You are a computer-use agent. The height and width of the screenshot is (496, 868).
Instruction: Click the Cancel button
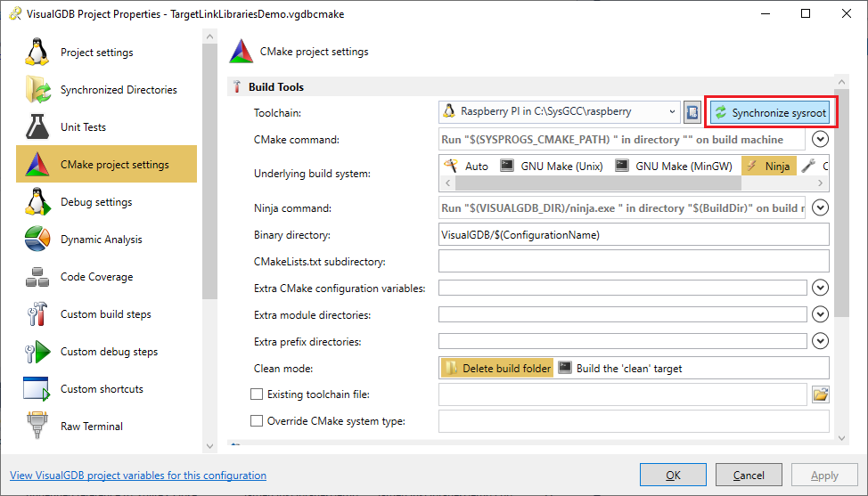tap(749, 475)
